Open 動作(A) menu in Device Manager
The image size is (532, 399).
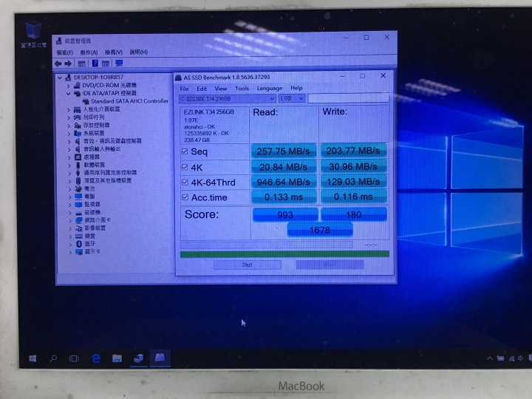(89, 52)
